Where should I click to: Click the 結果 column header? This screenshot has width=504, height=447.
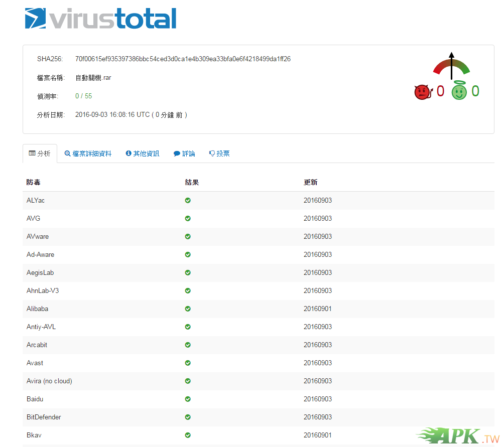[192, 183]
